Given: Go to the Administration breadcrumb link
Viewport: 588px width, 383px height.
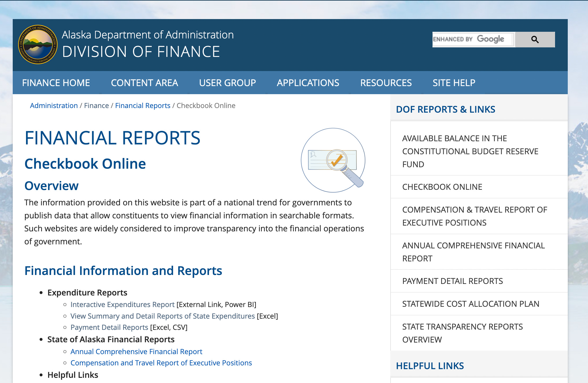Looking at the screenshot, I should (54, 106).
